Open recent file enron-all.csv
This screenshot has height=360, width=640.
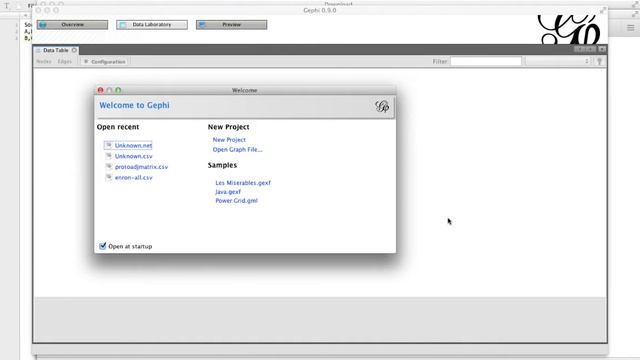pyautogui.click(x=133, y=178)
